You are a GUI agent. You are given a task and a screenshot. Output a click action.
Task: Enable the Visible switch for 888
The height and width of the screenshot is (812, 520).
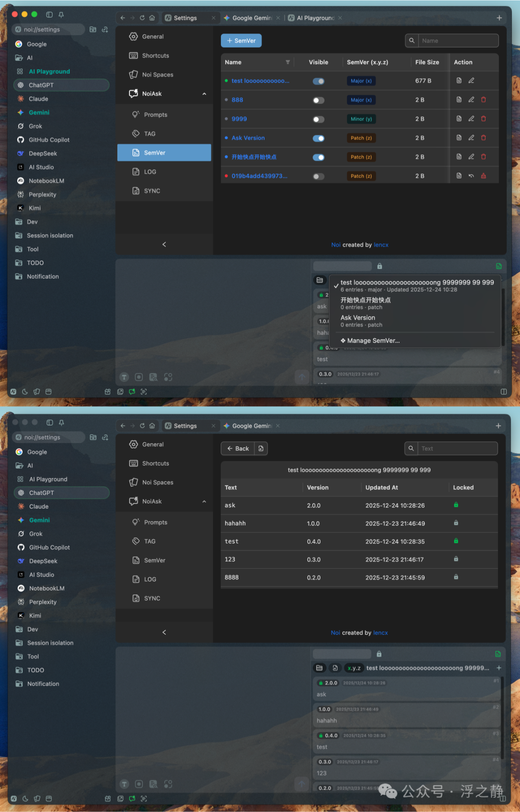319,100
